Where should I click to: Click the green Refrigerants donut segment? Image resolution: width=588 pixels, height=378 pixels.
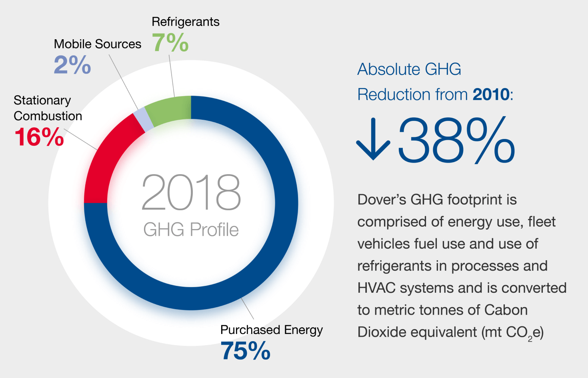[x=170, y=111]
